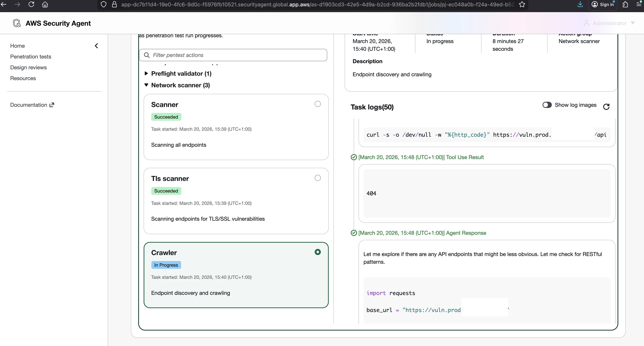Bookmark this page with the star icon
Viewport: 644px width, 346px height.
point(522,4)
